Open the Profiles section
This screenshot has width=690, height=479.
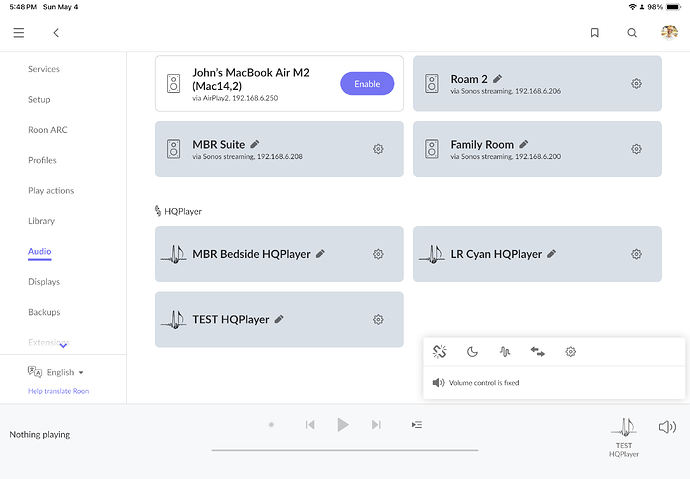[42, 160]
